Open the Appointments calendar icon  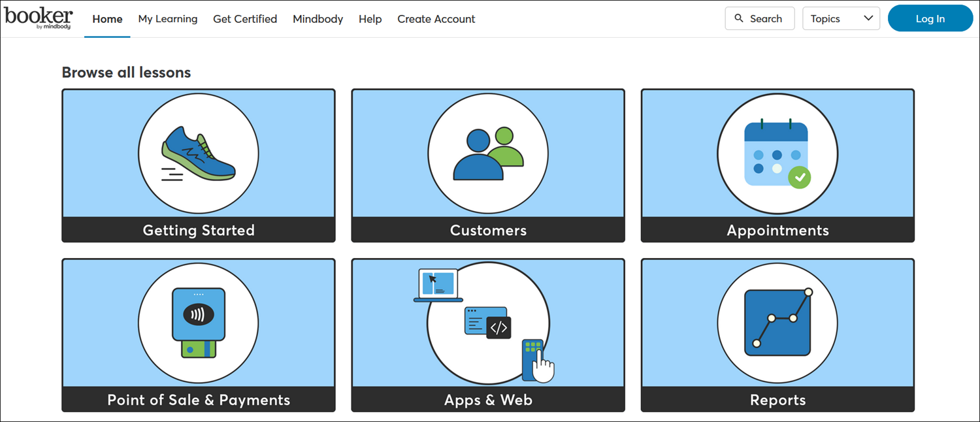coord(777,154)
